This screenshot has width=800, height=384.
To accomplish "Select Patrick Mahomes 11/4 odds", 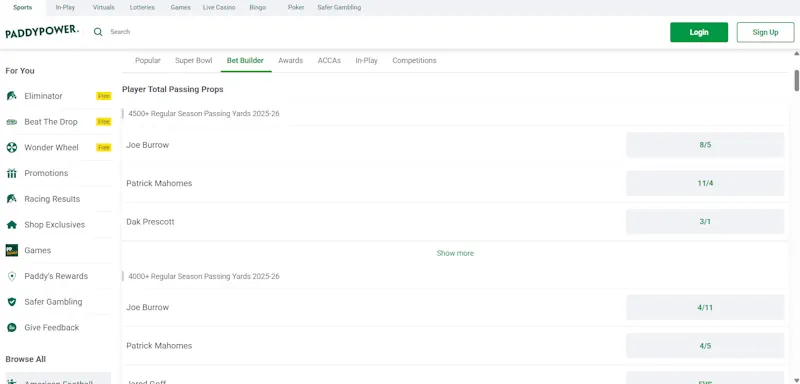I will (705, 183).
